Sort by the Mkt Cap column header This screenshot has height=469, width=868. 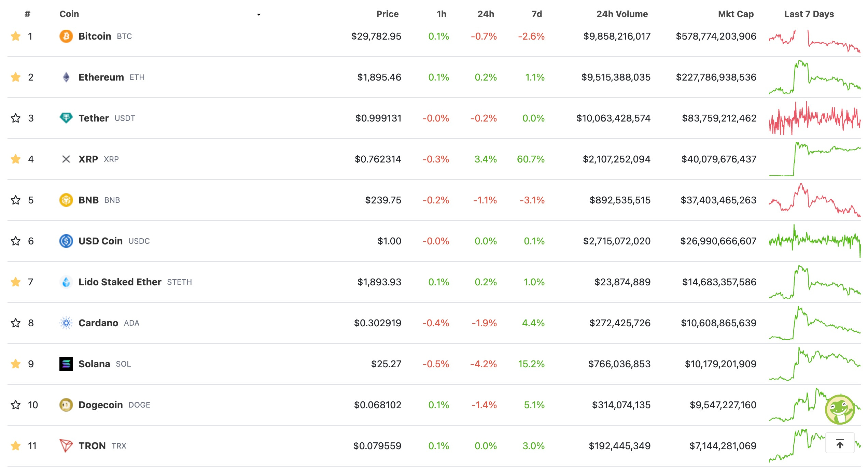pyautogui.click(x=736, y=14)
